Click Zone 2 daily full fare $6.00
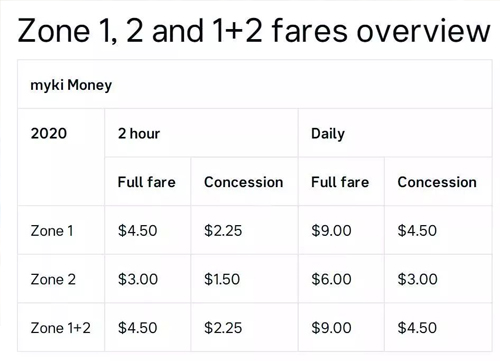The height and width of the screenshot is (361, 500). [x=331, y=279]
